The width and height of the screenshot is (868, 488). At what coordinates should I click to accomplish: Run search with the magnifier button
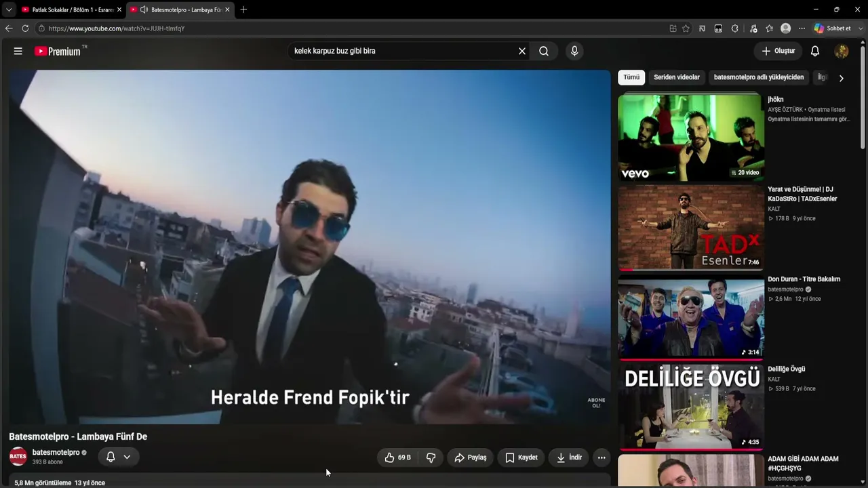point(544,51)
